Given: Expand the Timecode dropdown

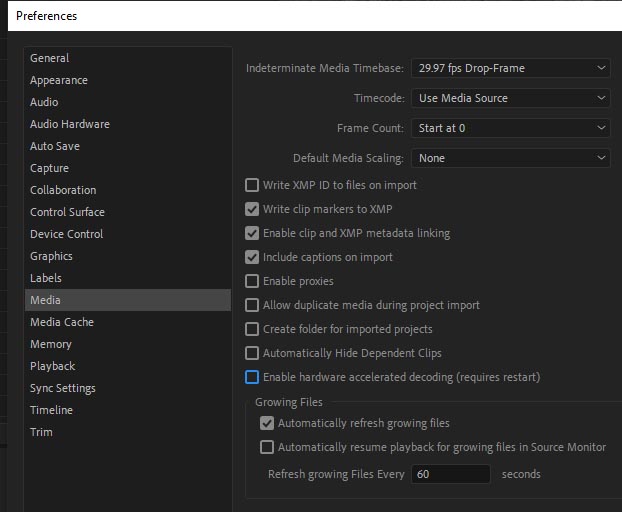Looking at the screenshot, I should [510, 98].
